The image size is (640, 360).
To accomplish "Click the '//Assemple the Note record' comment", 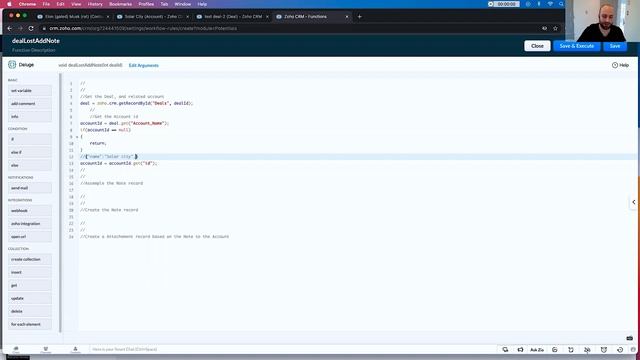I will 111,183.
